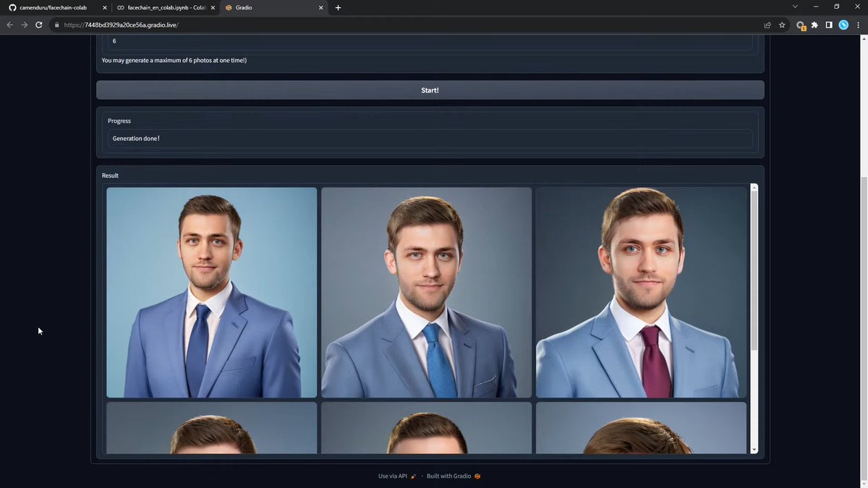The height and width of the screenshot is (488, 868).
Task: Switch to facechain_en_colab.ipynb Colab tab
Action: pyautogui.click(x=166, y=7)
